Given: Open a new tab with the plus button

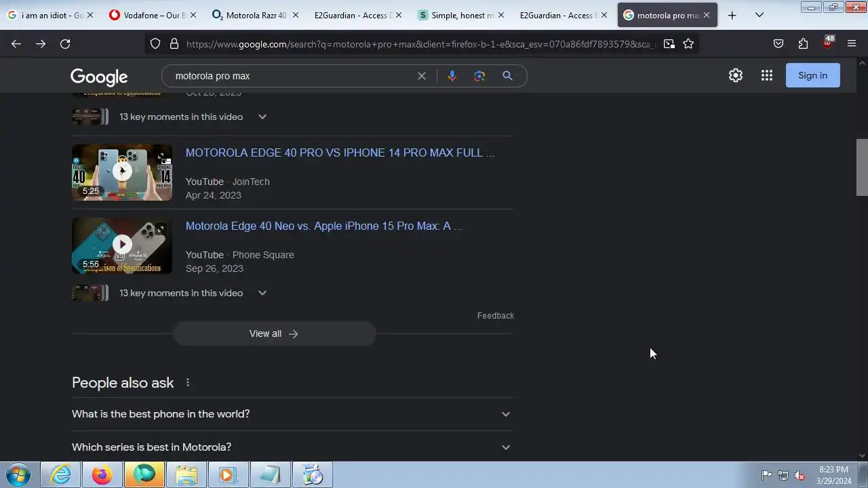Looking at the screenshot, I should click(x=732, y=15).
